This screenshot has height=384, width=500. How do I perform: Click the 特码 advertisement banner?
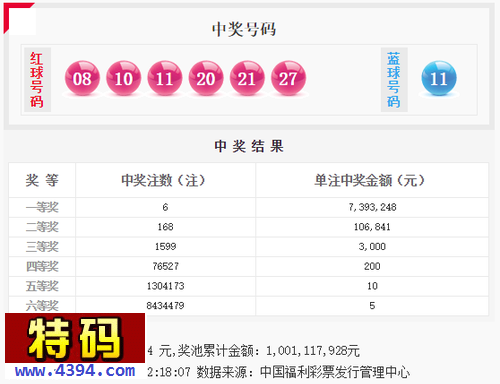tap(75, 338)
